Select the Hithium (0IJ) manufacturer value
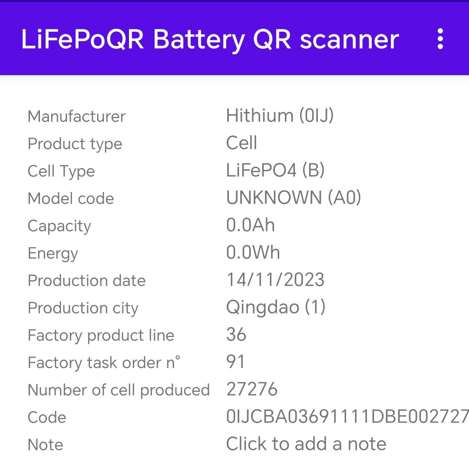The width and height of the screenshot is (469, 476). tap(280, 116)
